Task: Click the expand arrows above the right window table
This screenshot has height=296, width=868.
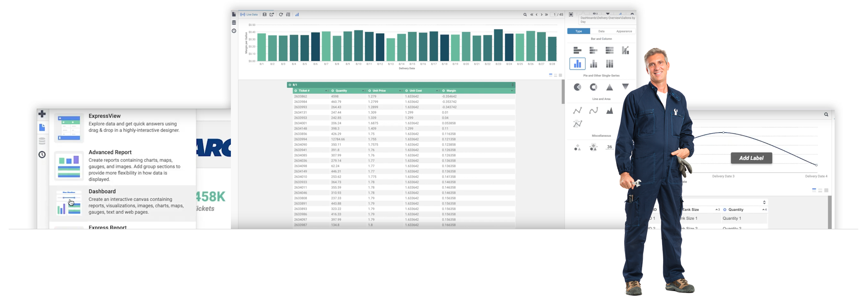Action: (x=764, y=202)
